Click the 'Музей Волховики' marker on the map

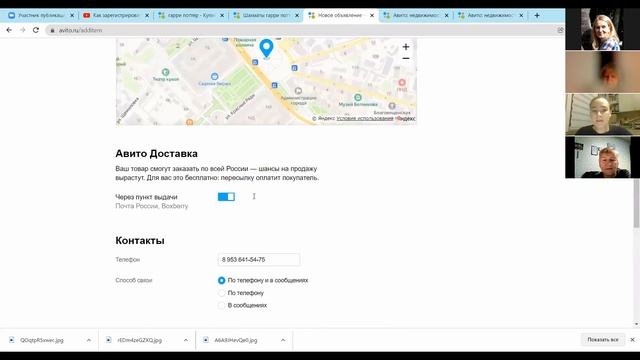click(x=358, y=97)
